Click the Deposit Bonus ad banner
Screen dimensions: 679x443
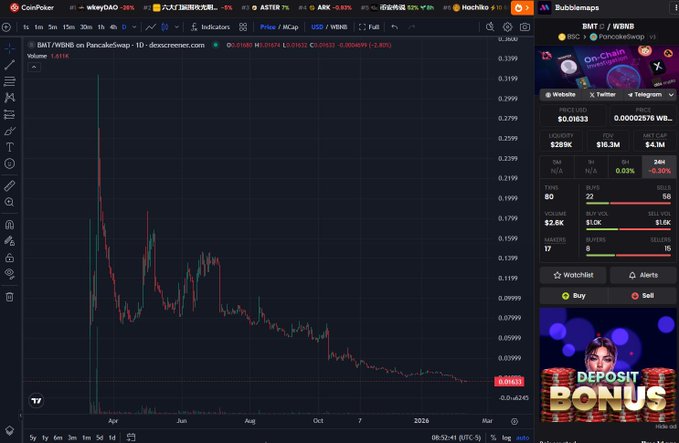(608, 365)
